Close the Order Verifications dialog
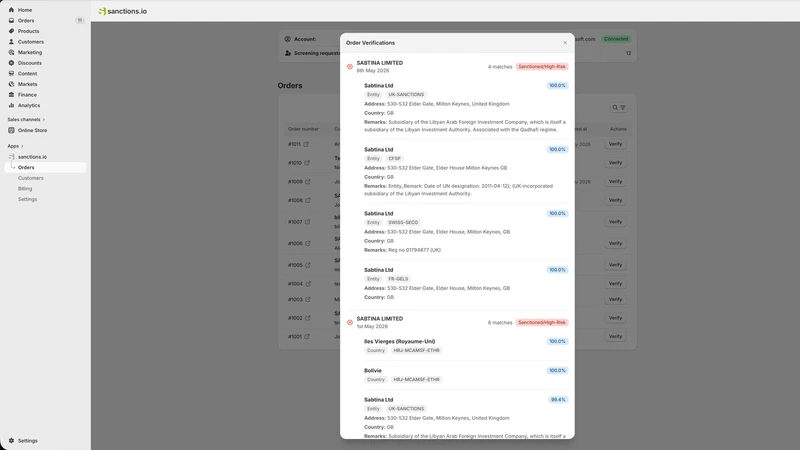800x450 pixels. pyautogui.click(x=565, y=43)
